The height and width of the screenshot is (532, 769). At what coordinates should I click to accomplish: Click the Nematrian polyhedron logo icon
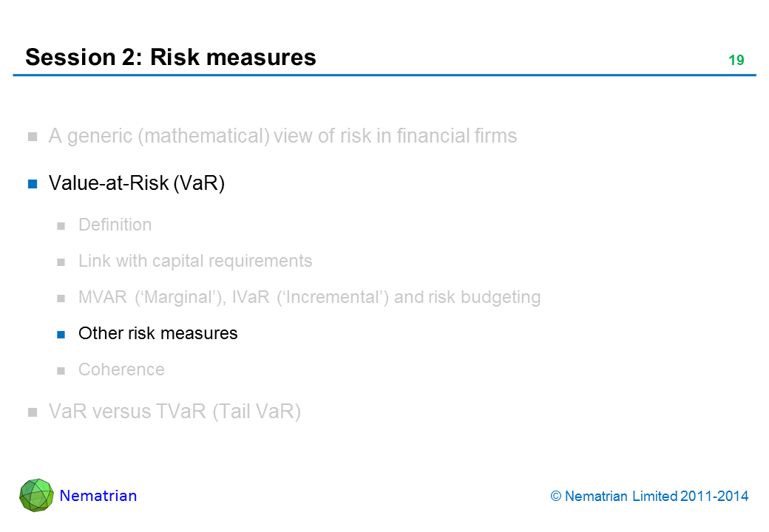(36, 495)
